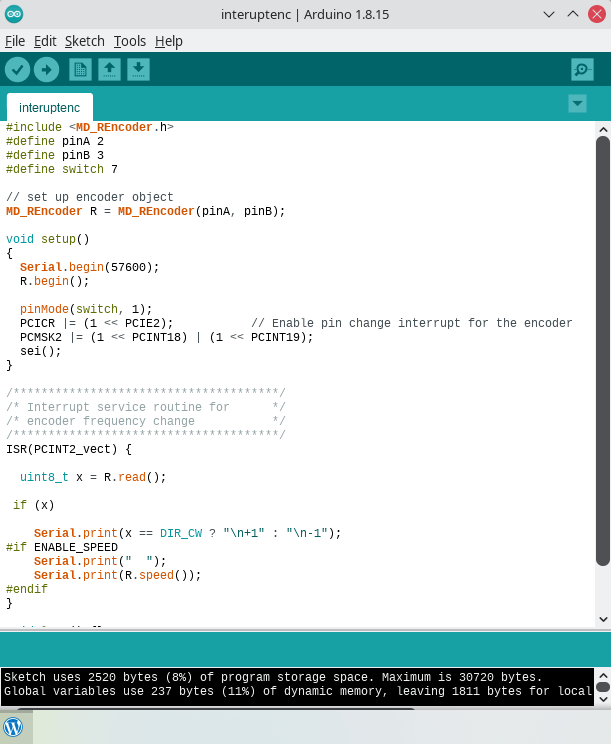Click the code editor vertical scrollbar

[x=603, y=350]
